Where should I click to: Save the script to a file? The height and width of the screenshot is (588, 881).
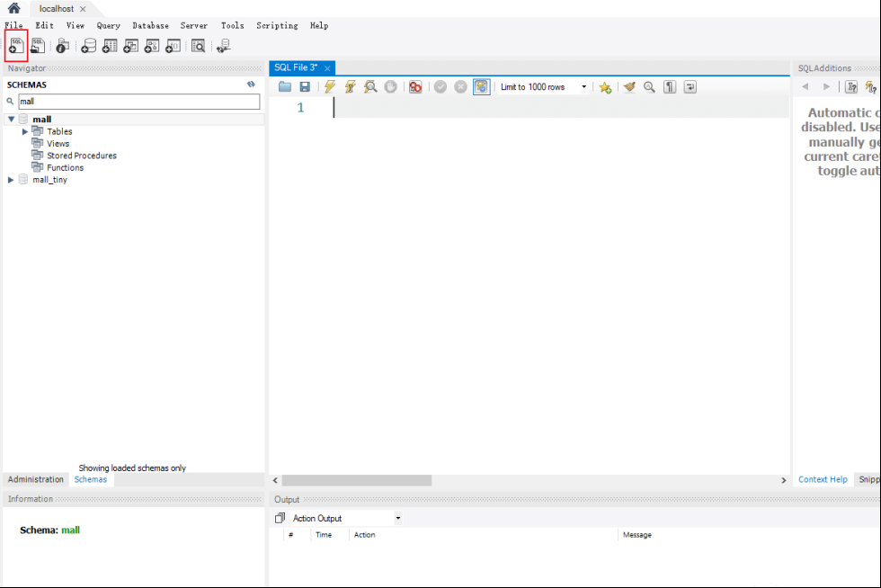[x=305, y=86]
